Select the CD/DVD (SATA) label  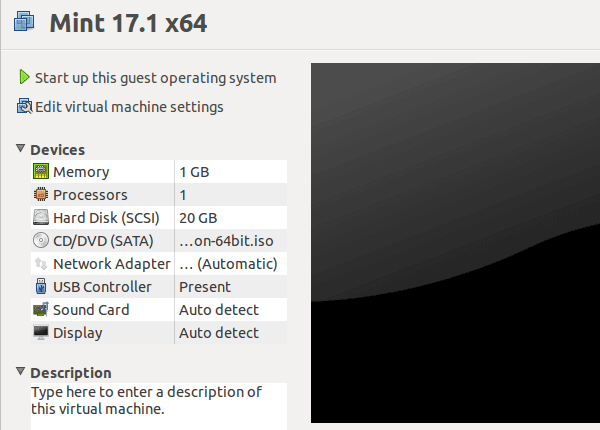point(103,241)
